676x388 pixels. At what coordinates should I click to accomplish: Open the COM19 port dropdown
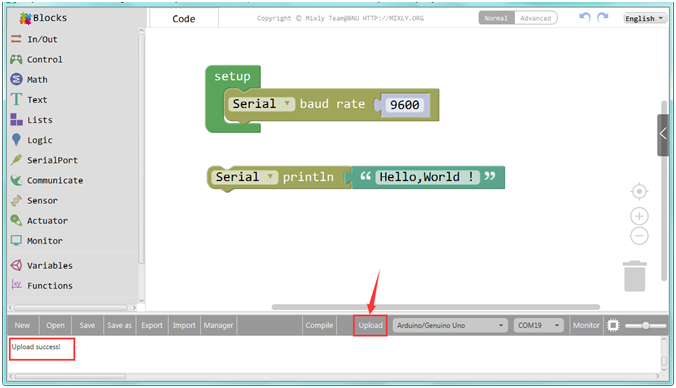(538, 325)
